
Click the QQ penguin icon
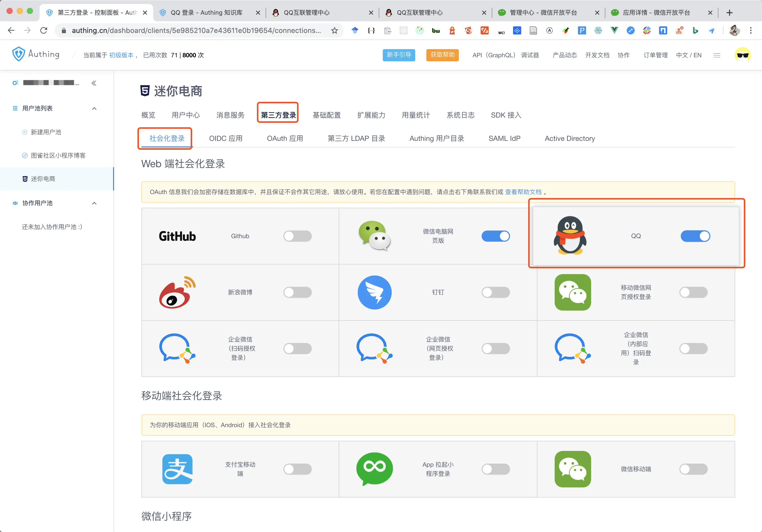(x=570, y=236)
